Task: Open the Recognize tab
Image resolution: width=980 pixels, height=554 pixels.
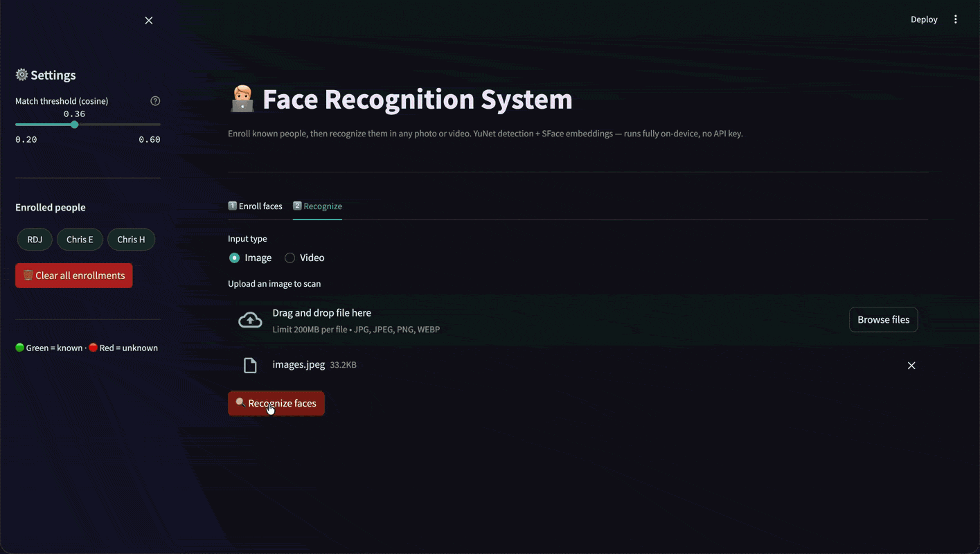Action: coord(317,206)
